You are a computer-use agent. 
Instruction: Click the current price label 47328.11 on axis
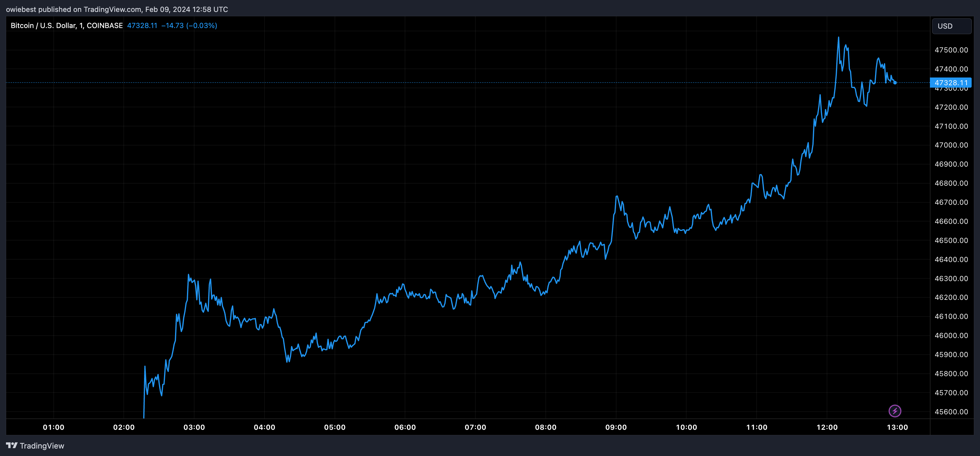tap(950, 83)
